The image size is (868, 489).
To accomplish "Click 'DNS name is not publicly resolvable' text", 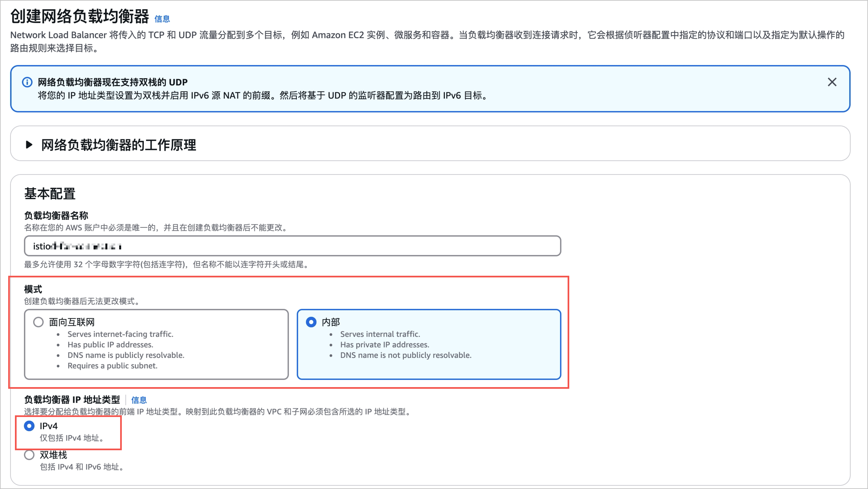I will [405, 355].
